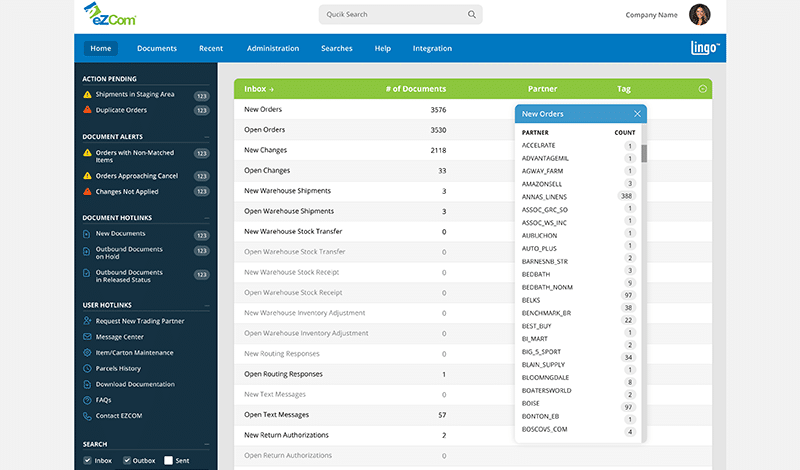Collapse the Inbox table with circle icon

(702, 89)
